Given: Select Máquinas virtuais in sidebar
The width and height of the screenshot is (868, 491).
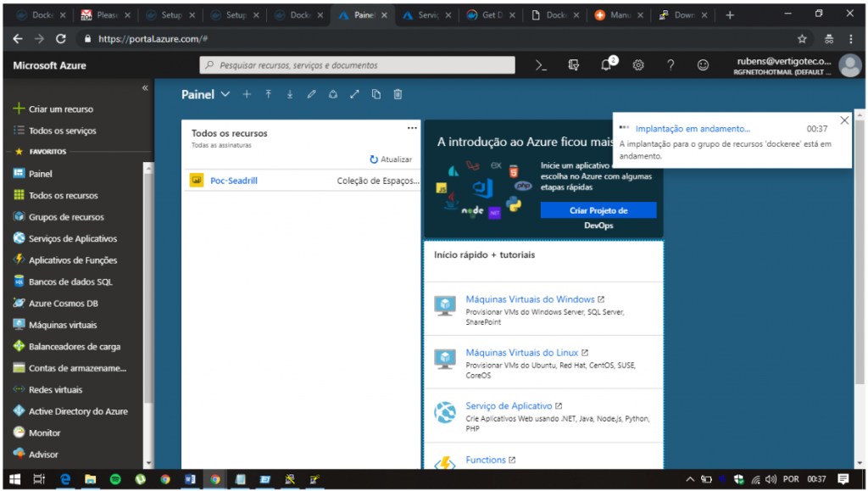Looking at the screenshot, I should click(63, 325).
